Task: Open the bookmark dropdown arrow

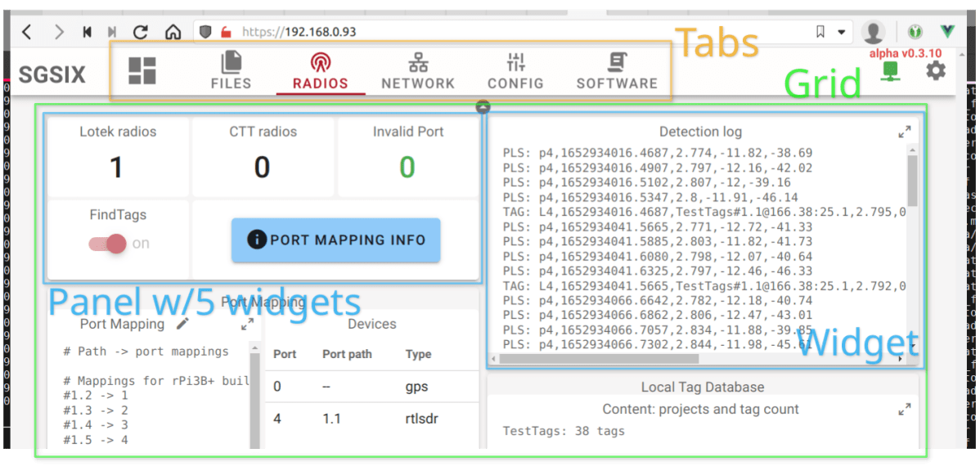Action: pyautogui.click(x=842, y=32)
